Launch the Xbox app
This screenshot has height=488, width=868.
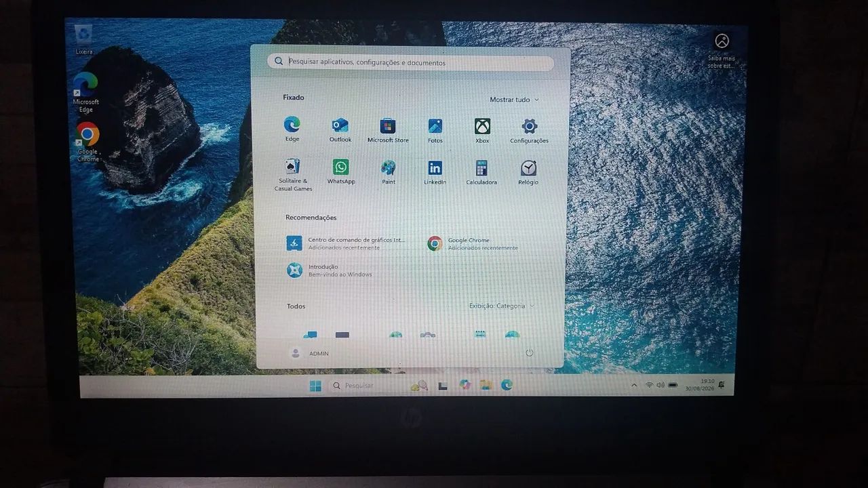tap(482, 130)
